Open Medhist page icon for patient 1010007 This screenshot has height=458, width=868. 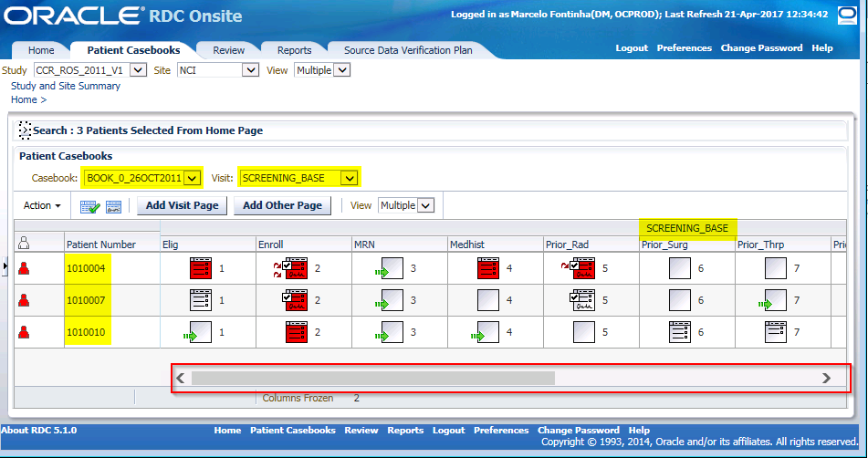click(488, 300)
